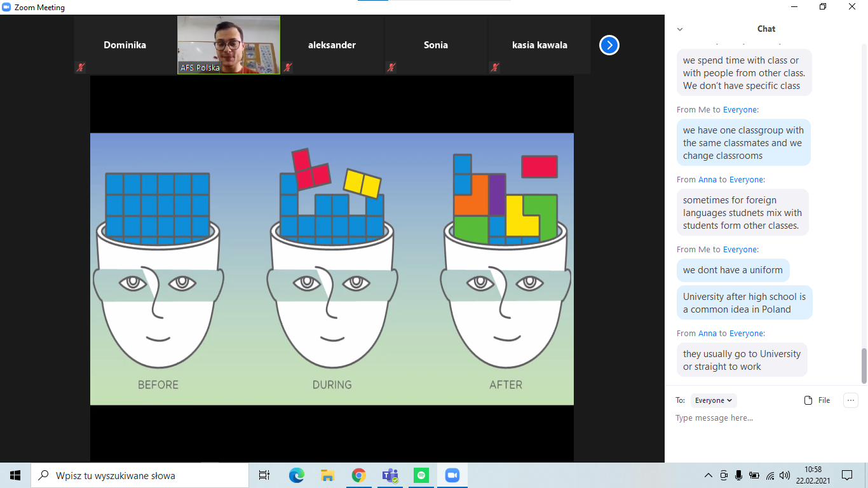Viewport: 868px width, 488px height.
Task: Click kasia kawala's muted mic icon
Action: pyautogui.click(x=494, y=67)
